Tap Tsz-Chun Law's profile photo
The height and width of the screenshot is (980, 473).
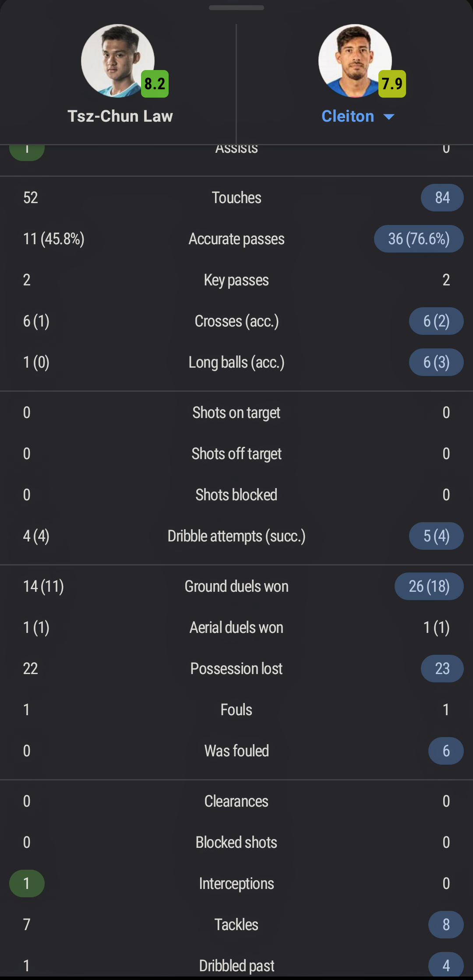pyautogui.click(x=118, y=61)
